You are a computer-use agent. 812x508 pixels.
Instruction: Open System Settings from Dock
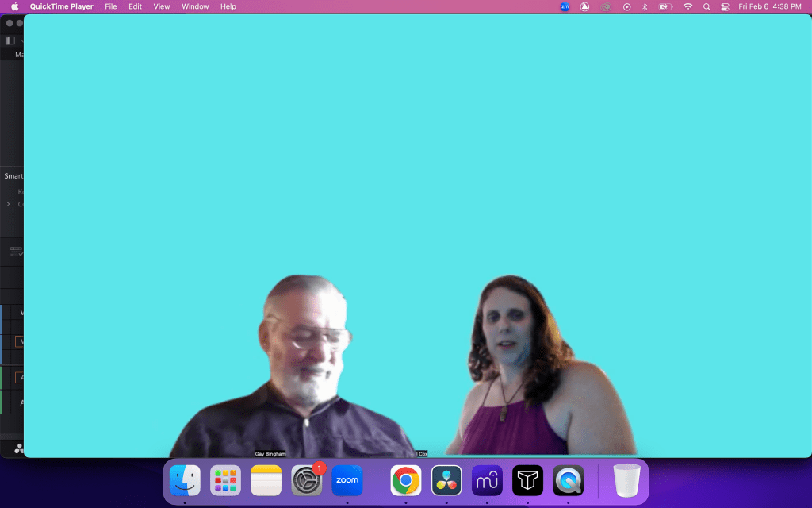307,480
